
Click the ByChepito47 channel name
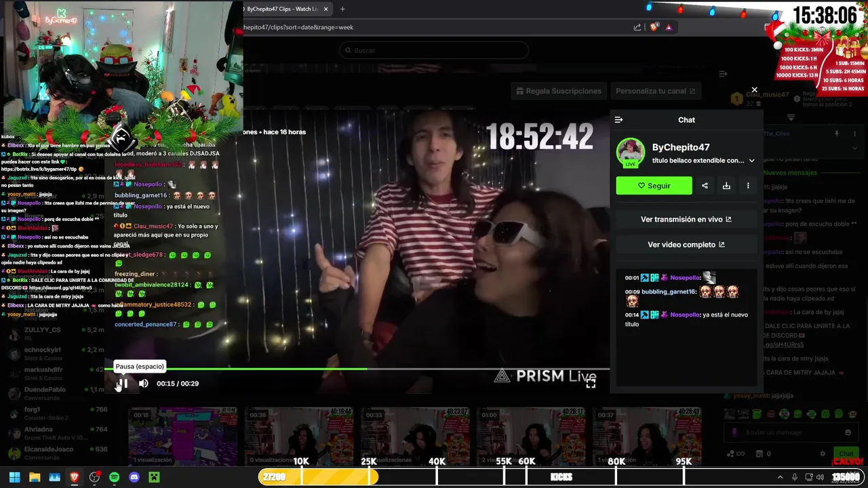(681, 147)
